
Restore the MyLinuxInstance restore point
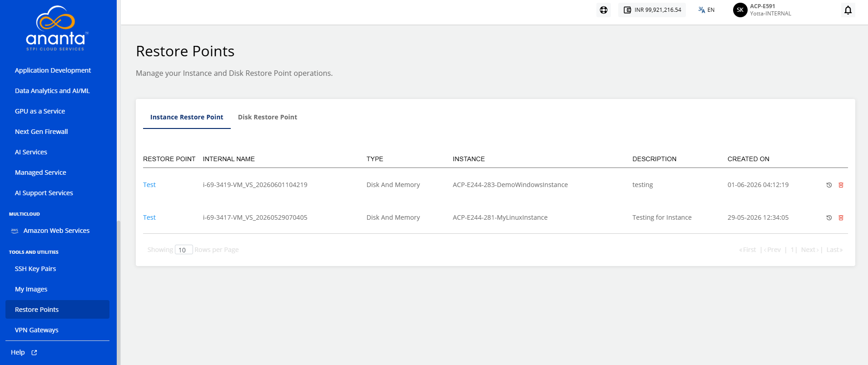tap(829, 218)
